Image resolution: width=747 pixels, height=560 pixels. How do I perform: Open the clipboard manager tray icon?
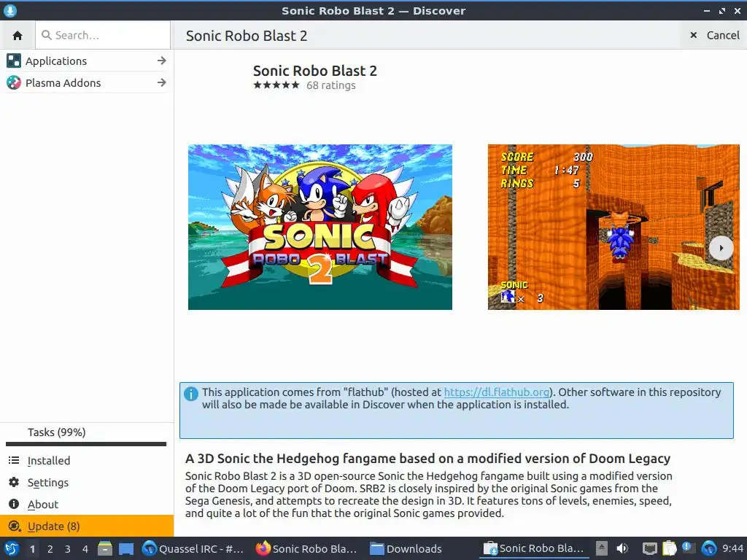pyautogui.click(x=670, y=548)
